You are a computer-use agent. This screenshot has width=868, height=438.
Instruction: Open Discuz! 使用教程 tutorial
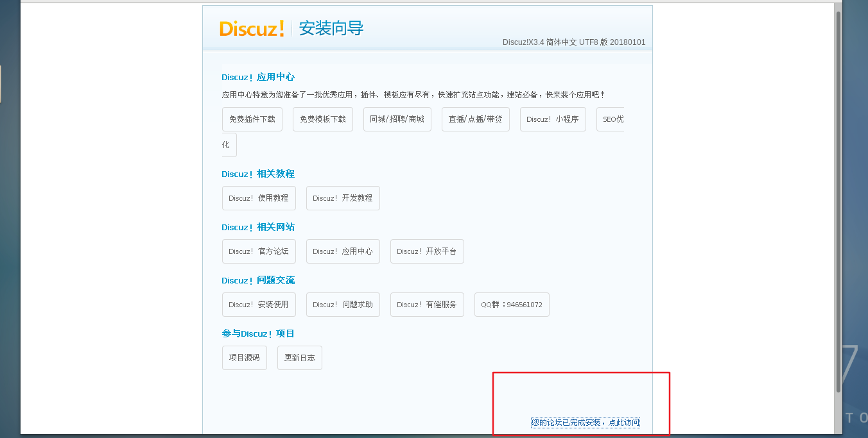259,198
